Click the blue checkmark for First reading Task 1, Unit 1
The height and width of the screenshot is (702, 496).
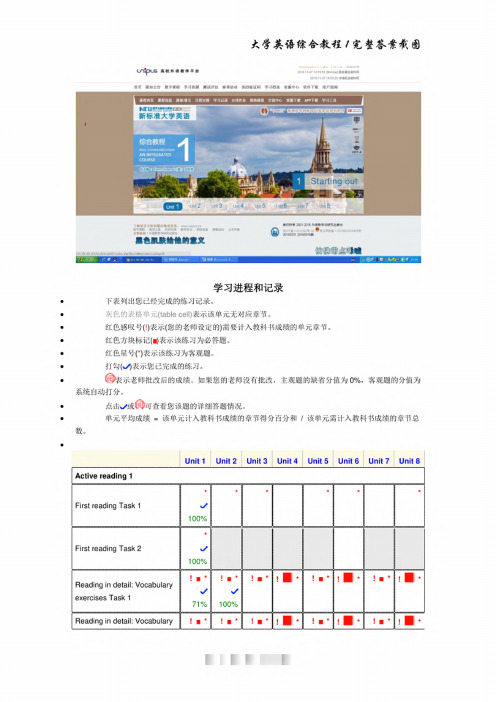204,505
